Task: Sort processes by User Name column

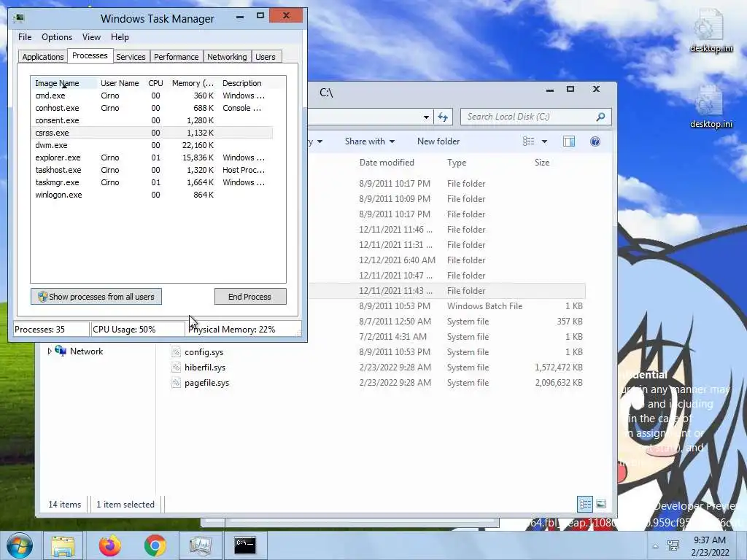Action: point(120,83)
